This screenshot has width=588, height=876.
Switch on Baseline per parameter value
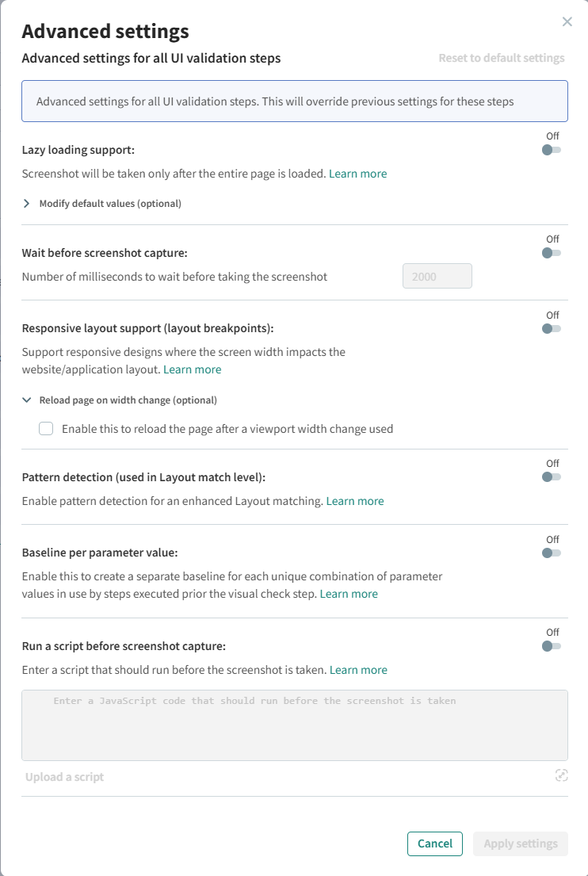[552, 553]
